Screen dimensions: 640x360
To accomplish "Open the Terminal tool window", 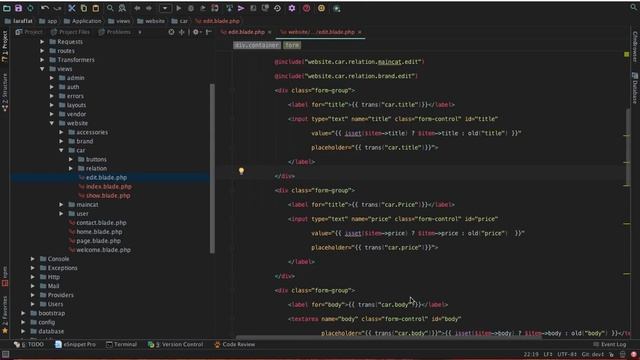I will 122,344.
